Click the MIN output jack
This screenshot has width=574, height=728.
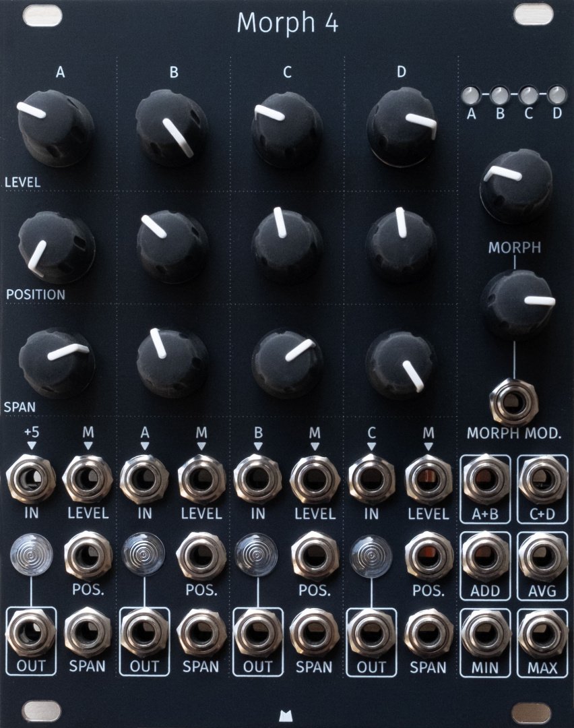point(485,634)
